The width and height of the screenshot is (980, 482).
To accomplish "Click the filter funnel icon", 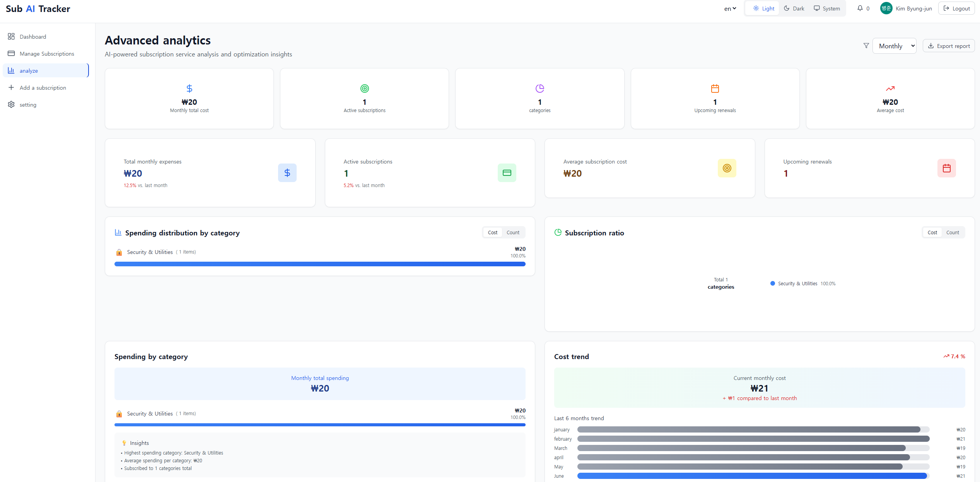I will tap(866, 46).
